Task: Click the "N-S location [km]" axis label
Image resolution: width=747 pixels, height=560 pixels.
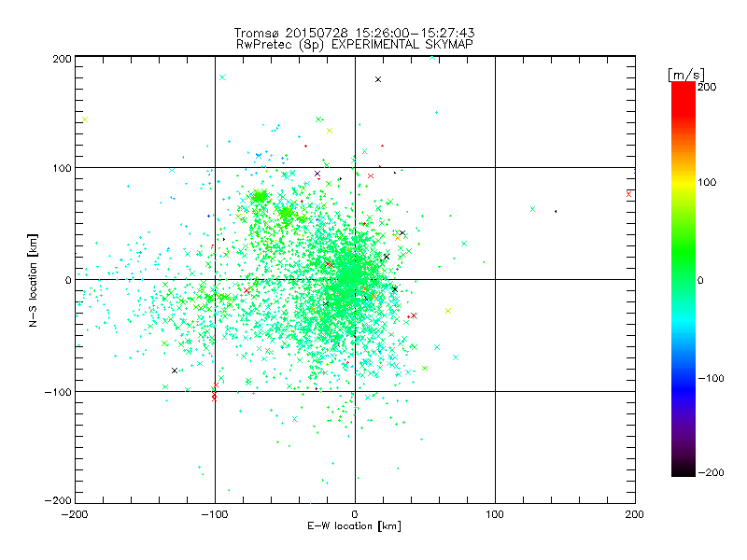Action: pyautogui.click(x=33, y=280)
